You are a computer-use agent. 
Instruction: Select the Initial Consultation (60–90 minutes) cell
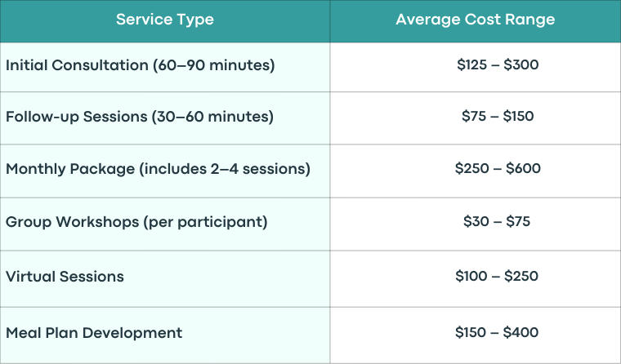pyautogui.click(x=165, y=67)
